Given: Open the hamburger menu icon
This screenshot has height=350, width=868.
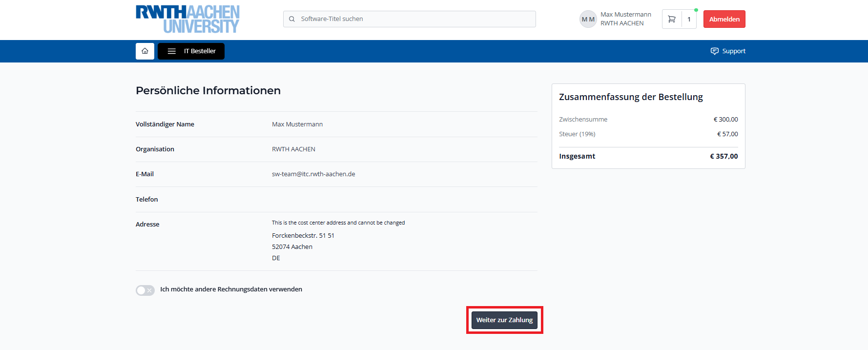Looking at the screenshot, I should click(x=172, y=51).
